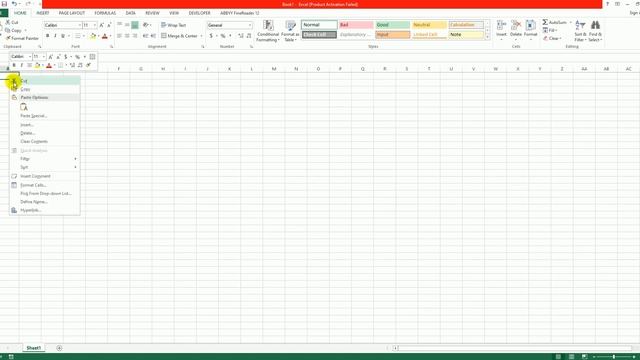Toggle Wrap Text
Viewport: 640px width, 360px height.
[x=173, y=25]
